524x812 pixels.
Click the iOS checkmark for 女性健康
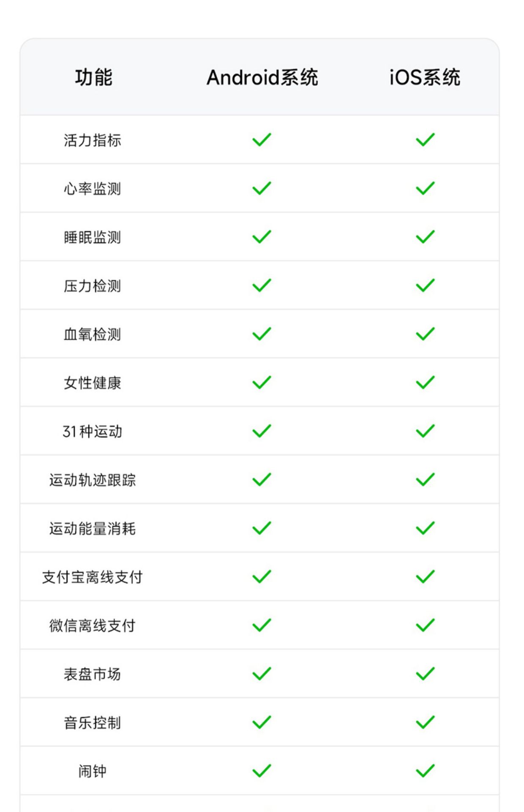(425, 383)
